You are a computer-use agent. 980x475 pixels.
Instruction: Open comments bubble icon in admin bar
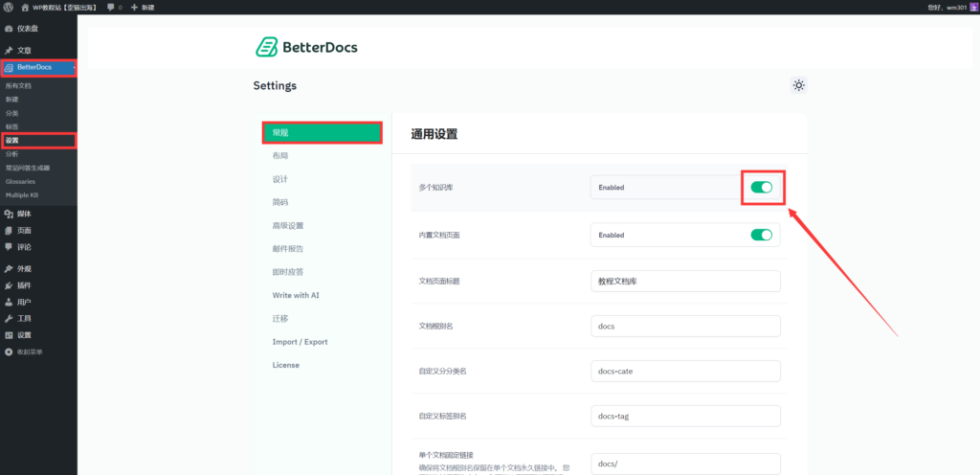[x=111, y=7]
